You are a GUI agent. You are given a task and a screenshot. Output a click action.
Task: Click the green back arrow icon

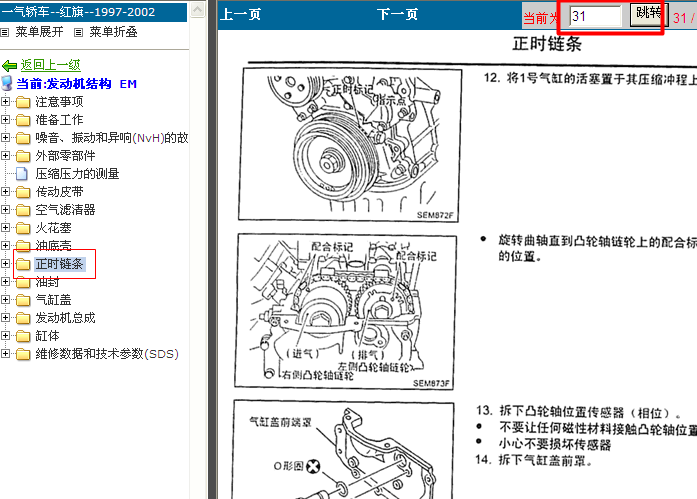click(x=9, y=66)
